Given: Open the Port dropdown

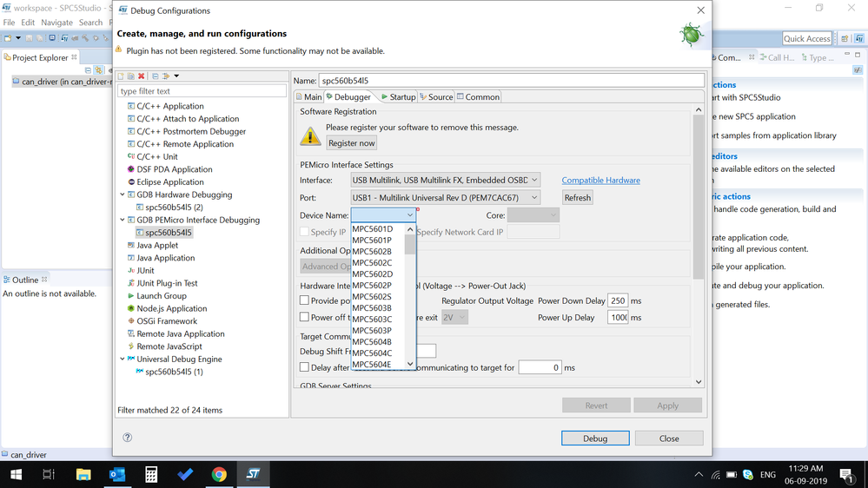Looking at the screenshot, I should 446,197.
